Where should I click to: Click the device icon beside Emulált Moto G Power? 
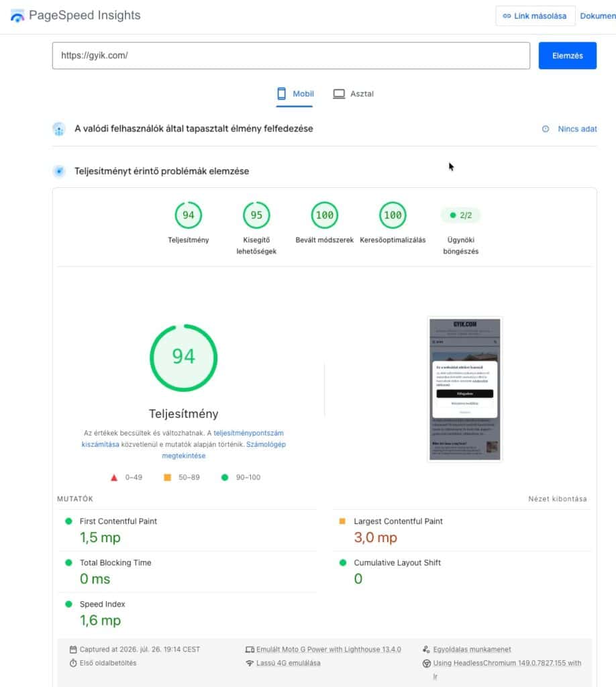point(250,649)
